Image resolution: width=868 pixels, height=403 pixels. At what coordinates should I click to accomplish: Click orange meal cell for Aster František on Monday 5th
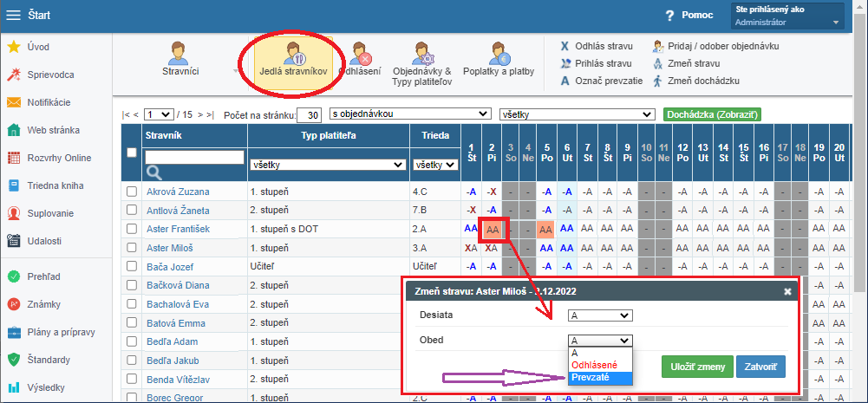click(545, 229)
